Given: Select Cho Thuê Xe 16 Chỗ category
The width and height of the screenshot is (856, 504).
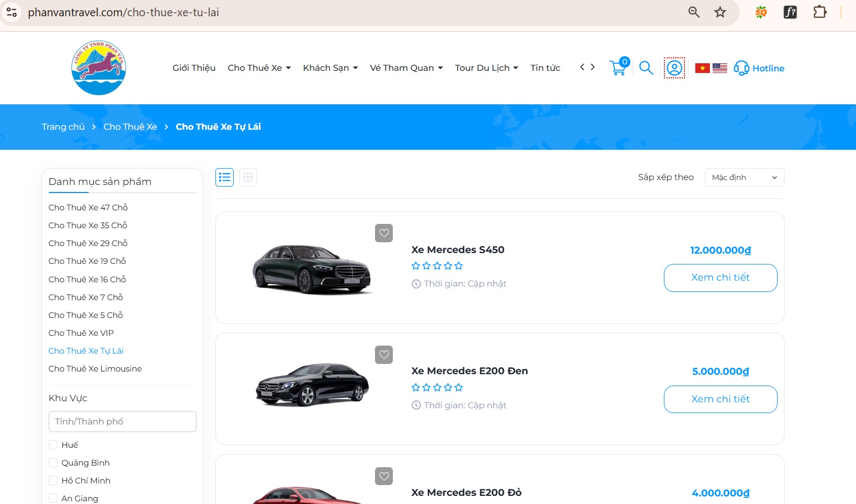Looking at the screenshot, I should (87, 279).
